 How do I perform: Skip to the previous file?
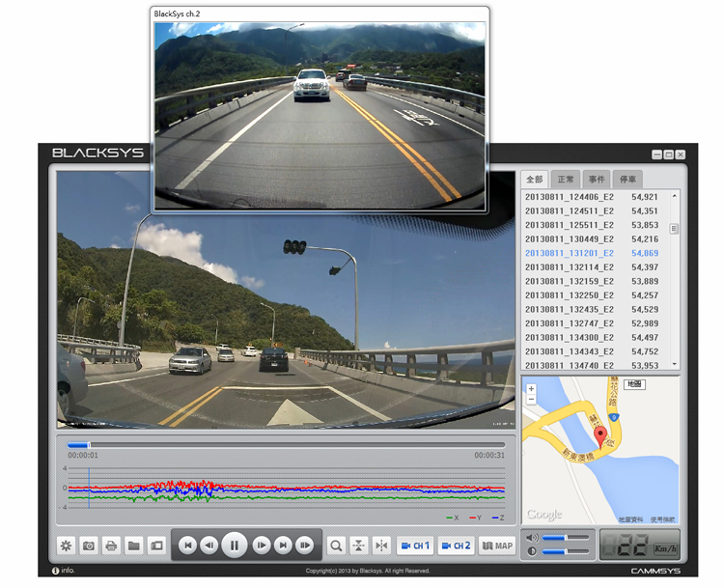[x=188, y=546]
